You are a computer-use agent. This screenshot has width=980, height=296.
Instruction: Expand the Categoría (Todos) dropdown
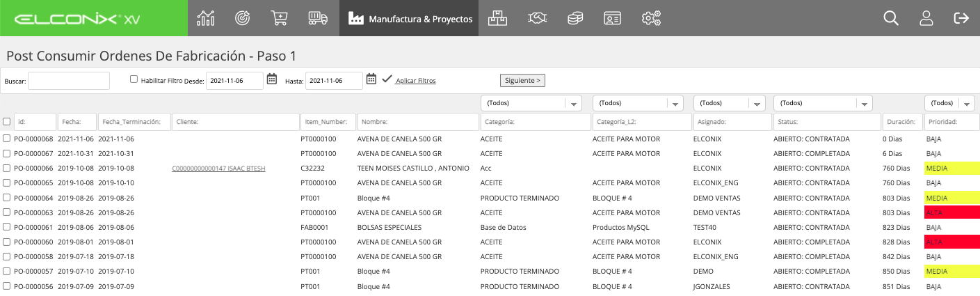pyautogui.click(x=531, y=103)
